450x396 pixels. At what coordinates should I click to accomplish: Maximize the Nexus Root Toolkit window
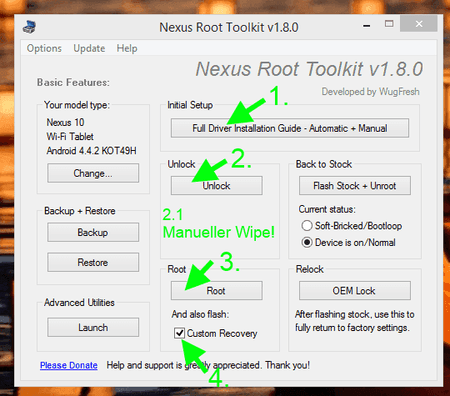tap(389, 24)
